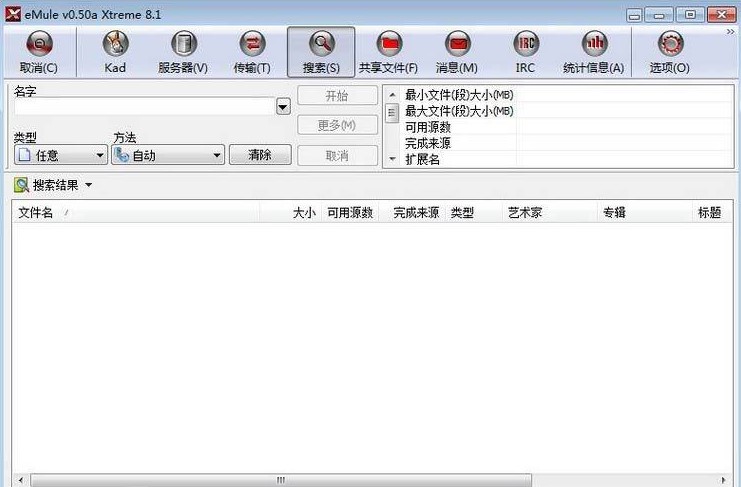
Task: Minimize eMule window with rightmost minimize button
Action: tap(659, 15)
